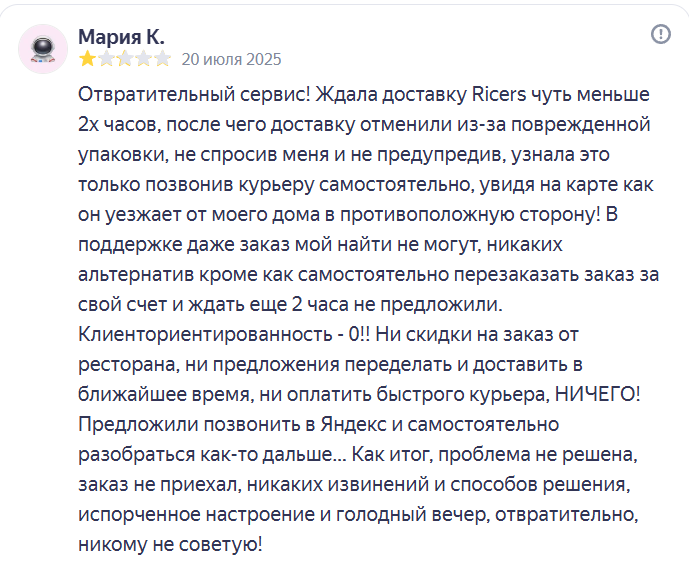This screenshot has height=563, width=689.
Task: Click the first filled gold star
Action: pyautogui.click(x=88, y=58)
